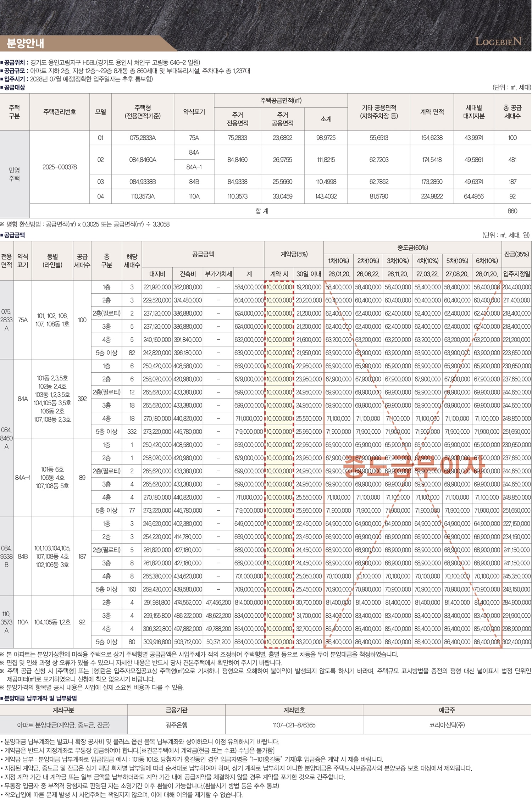This screenshot has height=806, width=532.
Task: Select the 110.3573A housing type cell
Action: 143,196
